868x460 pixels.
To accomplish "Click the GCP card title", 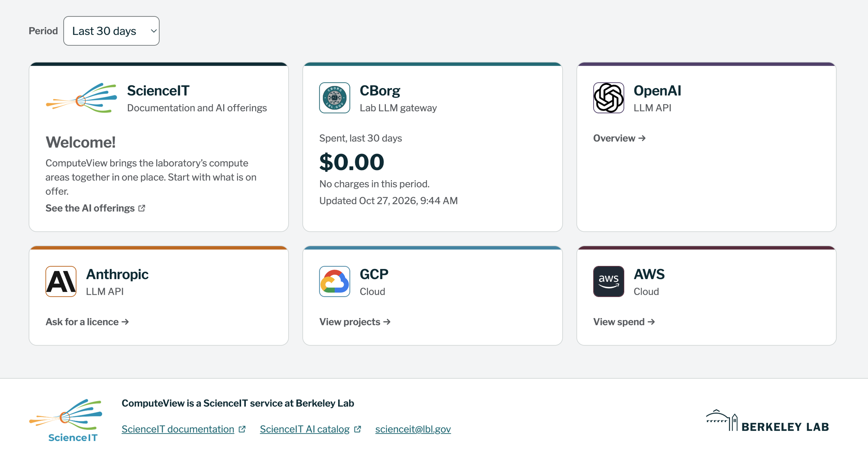I will pos(374,274).
